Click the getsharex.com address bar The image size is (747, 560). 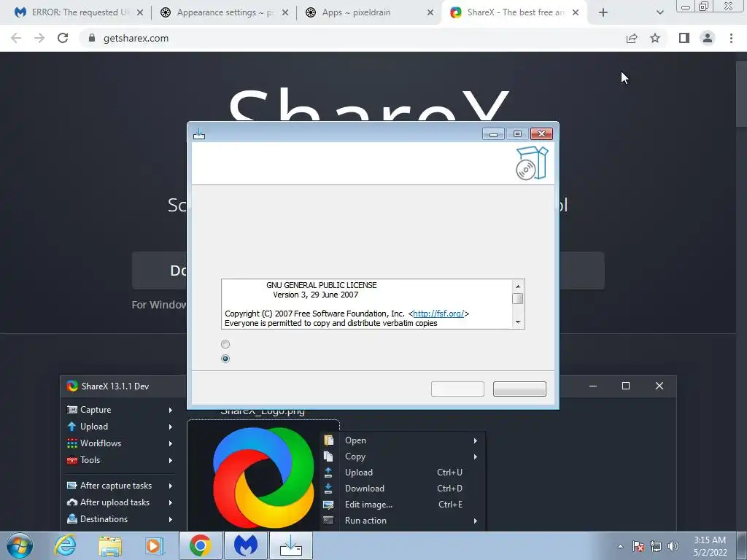[x=352, y=38]
